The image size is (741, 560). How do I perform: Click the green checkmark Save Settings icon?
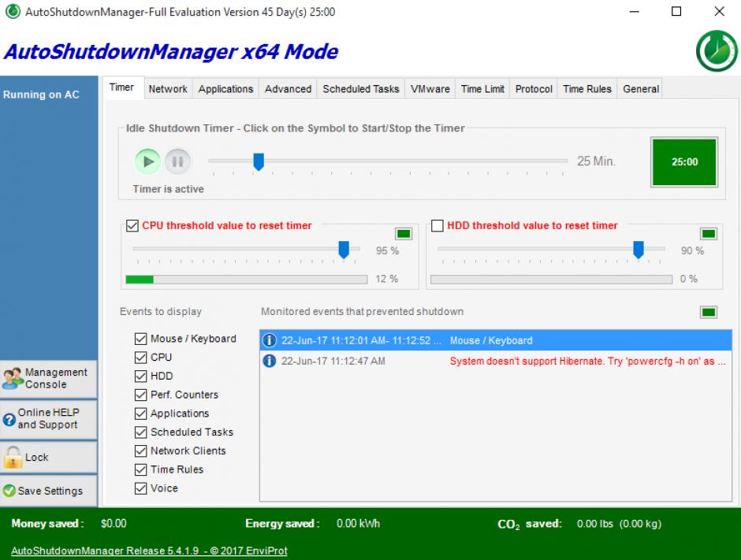[9, 491]
